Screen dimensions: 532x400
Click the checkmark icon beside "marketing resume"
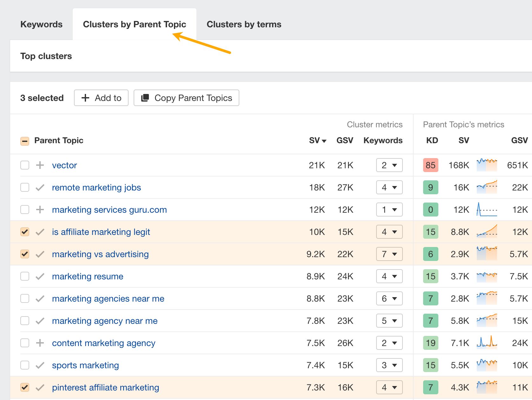pos(40,276)
